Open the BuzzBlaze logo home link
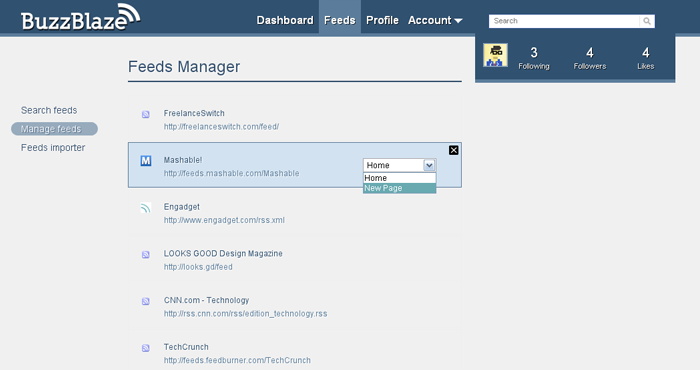700x370 pixels. pos(80,17)
